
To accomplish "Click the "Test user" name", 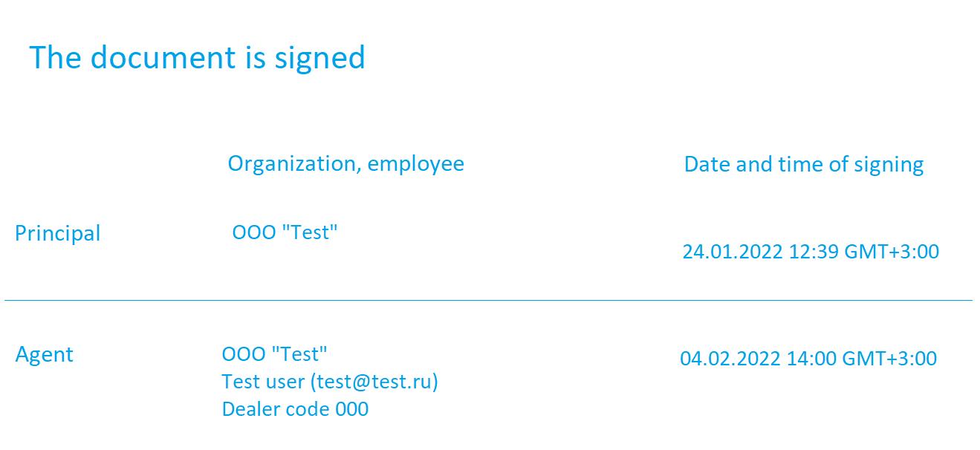I will (263, 382).
